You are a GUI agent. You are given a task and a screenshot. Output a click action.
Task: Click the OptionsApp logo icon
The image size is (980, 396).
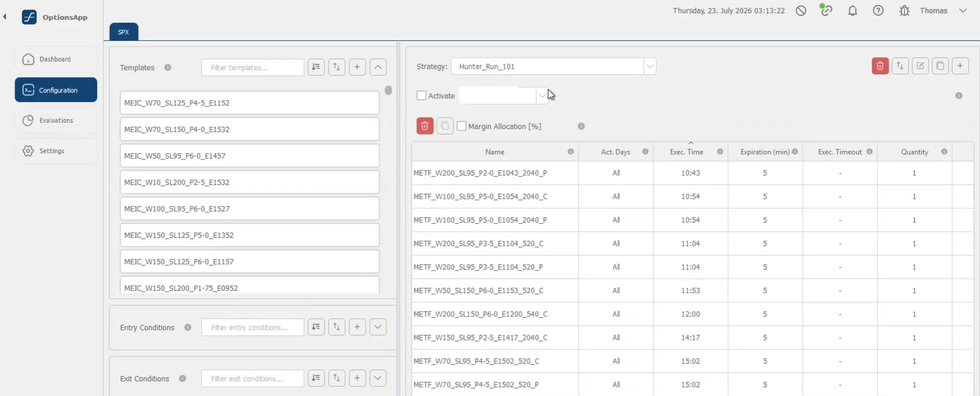tap(29, 17)
